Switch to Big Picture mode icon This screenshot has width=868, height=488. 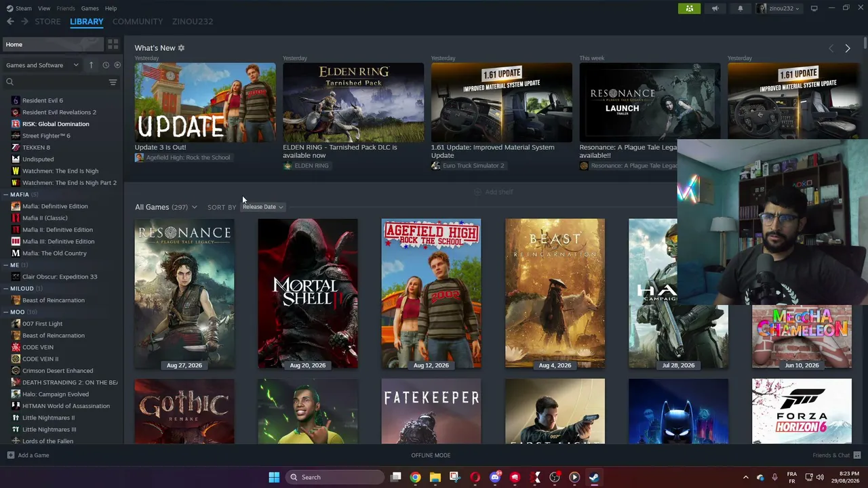(814, 8)
